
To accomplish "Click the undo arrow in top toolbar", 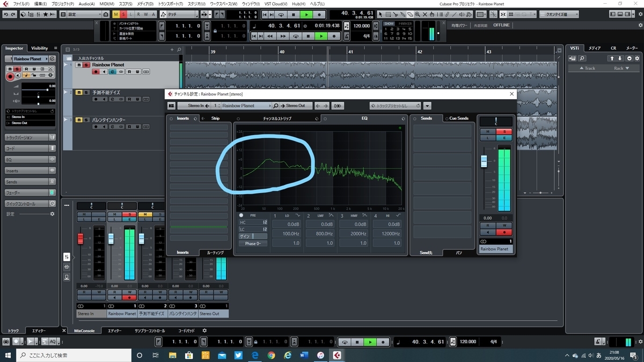I will [6, 14].
